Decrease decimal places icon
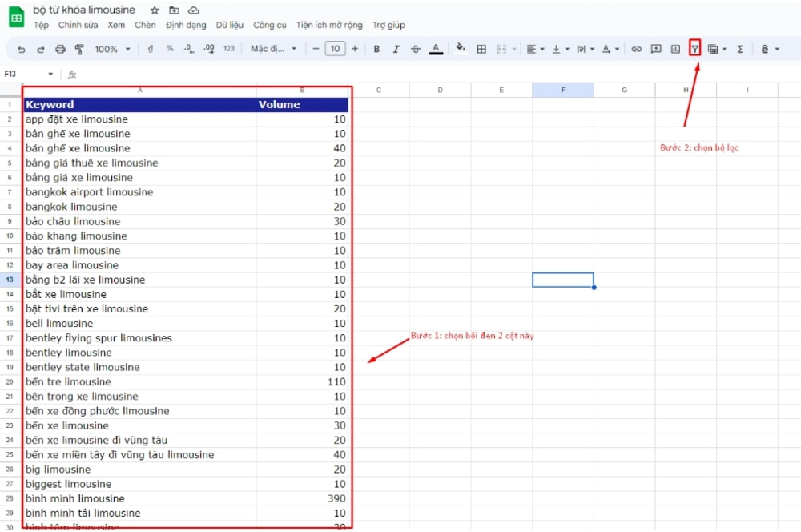The height and width of the screenshot is (532, 801). (189, 49)
